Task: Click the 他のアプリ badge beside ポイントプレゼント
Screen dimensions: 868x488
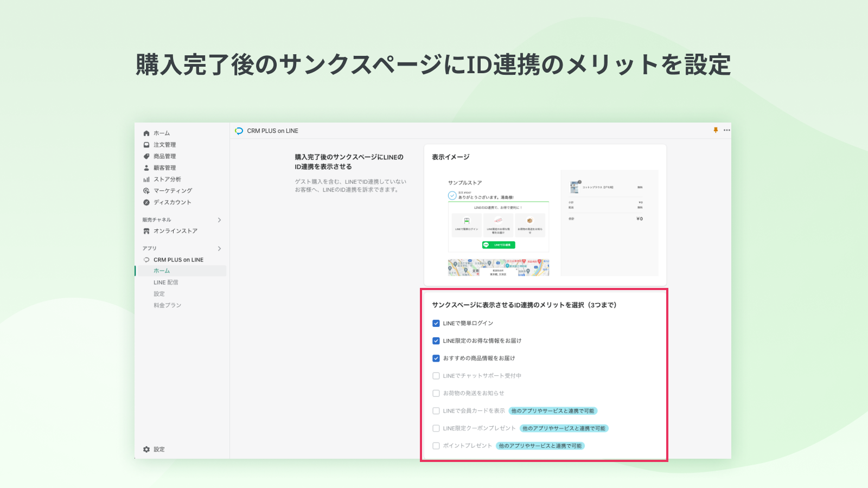Action: (x=540, y=446)
